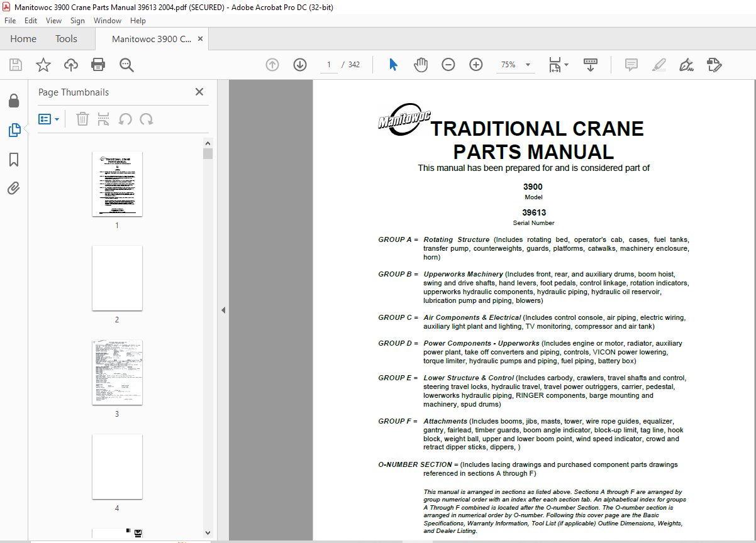Go to the previous page with the up arrow
Viewport: 756px width, 543px height.
pyautogui.click(x=272, y=65)
